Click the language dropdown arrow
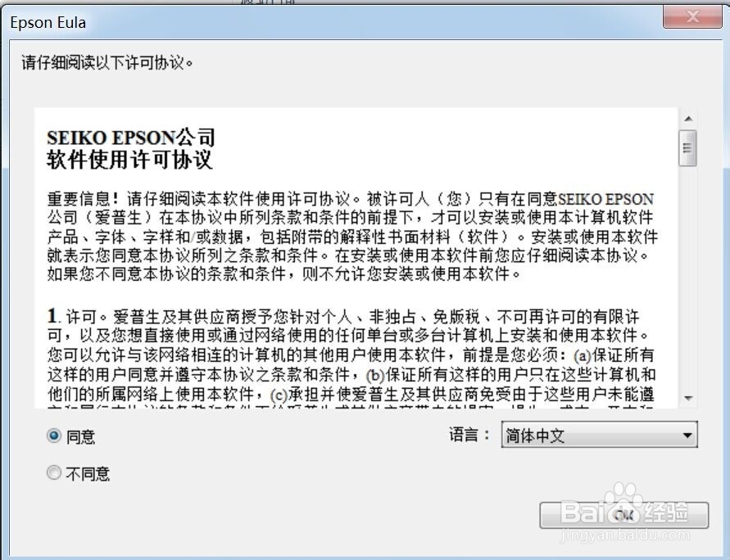 tap(687, 436)
